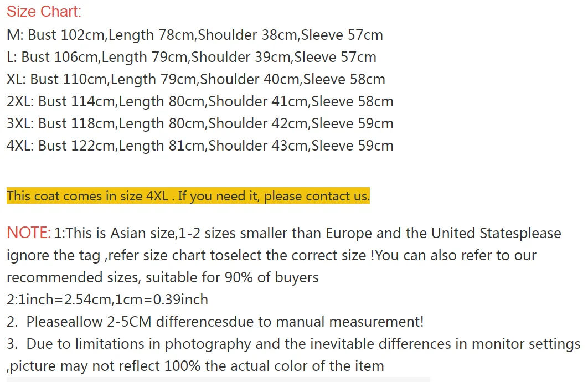Viewport: 588px width, 382px height.
Task: Click "suitable for 90% of buyers" text
Action: point(230,277)
